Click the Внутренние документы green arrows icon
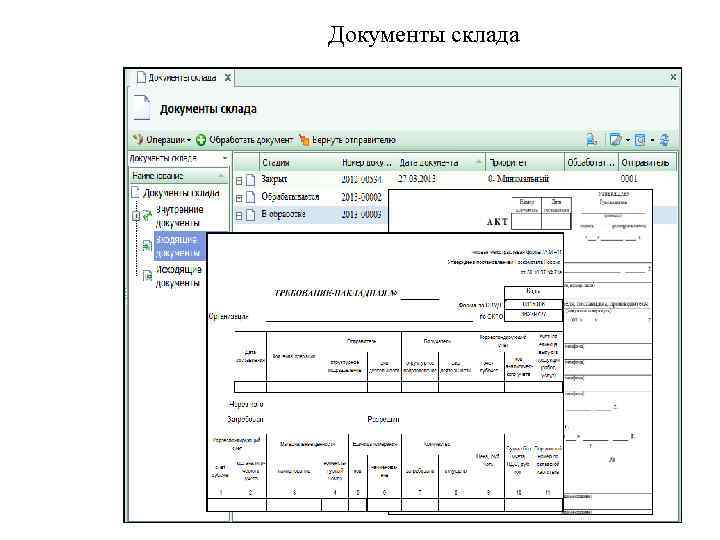 [x=147, y=215]
